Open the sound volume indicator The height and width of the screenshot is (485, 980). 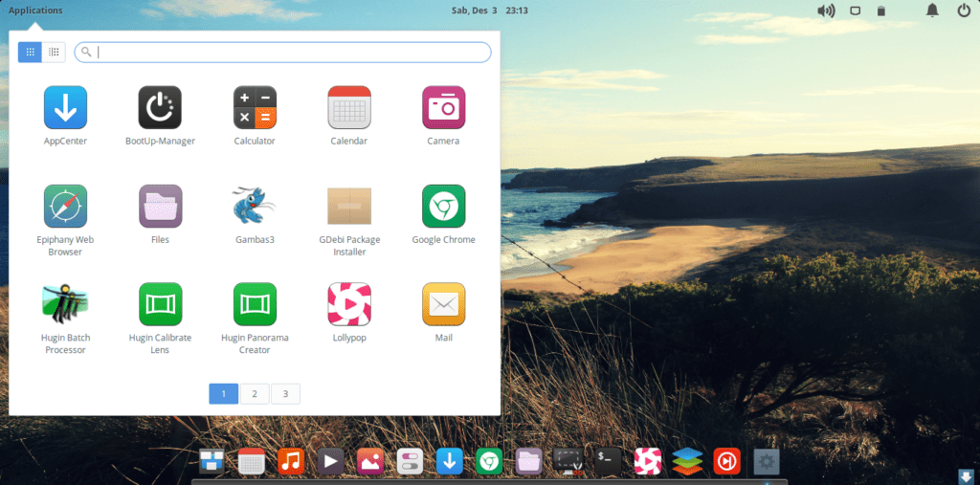[x=825, y=11]
